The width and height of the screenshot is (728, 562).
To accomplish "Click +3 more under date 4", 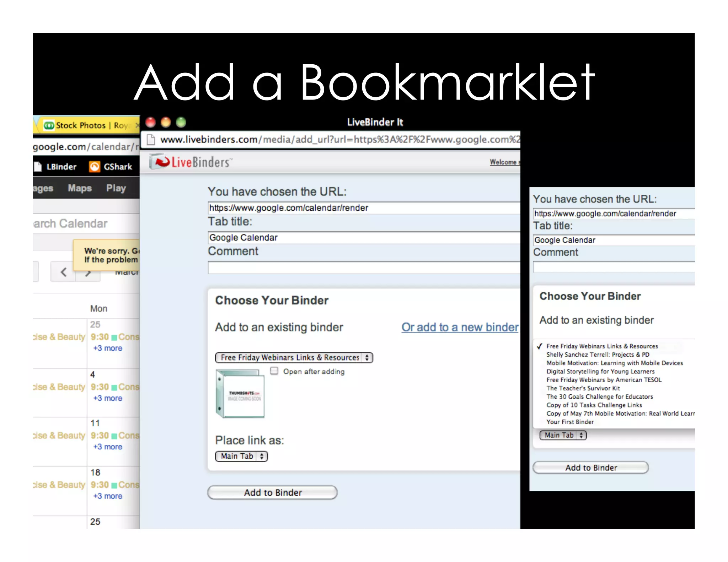I will tap(108, 398).
